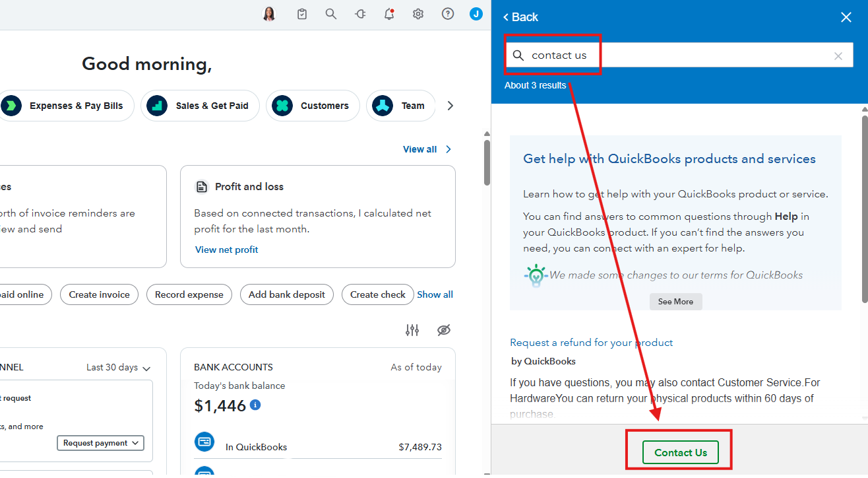The height and width of the screenshot is (478, 868).
Task: Click the by QuickBooks author label
Action: pyautogui.click(x=543, y=361)
